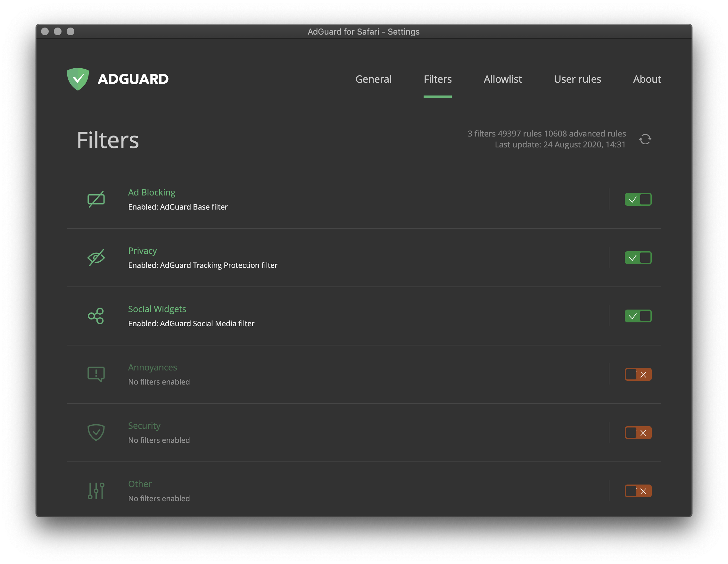Select the Filters tab

(438, 79)
